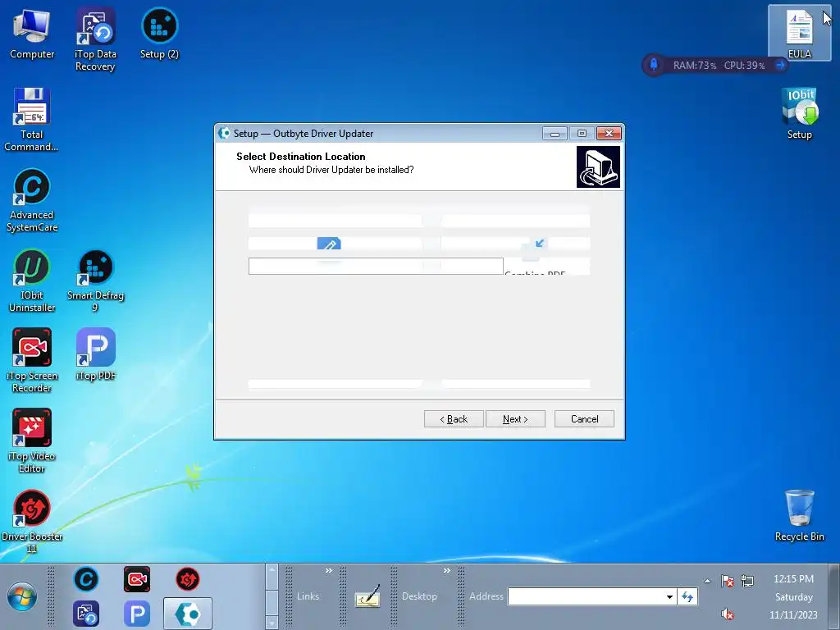
Task: Click the rocket icon on RAM widget
Action: point(654,66)
